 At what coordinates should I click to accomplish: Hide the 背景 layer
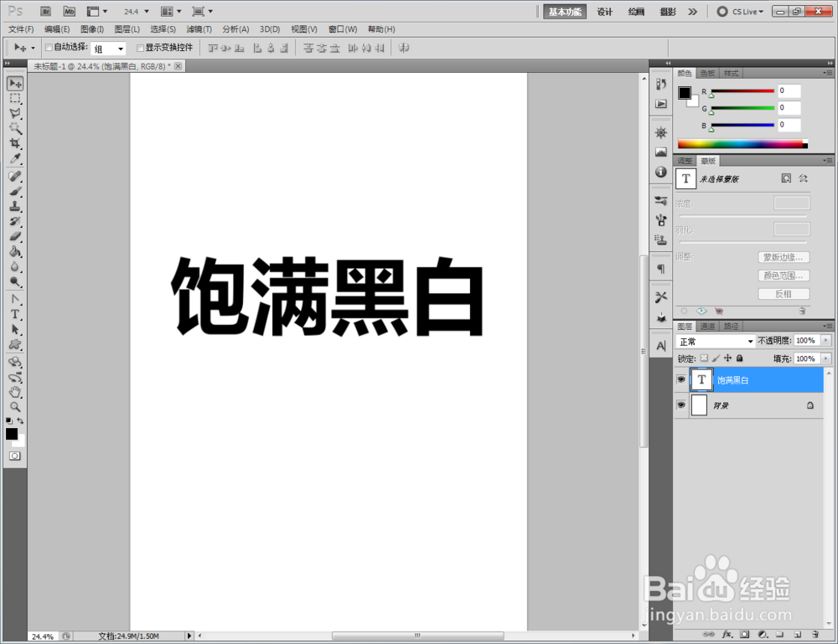tap(680, 405)
